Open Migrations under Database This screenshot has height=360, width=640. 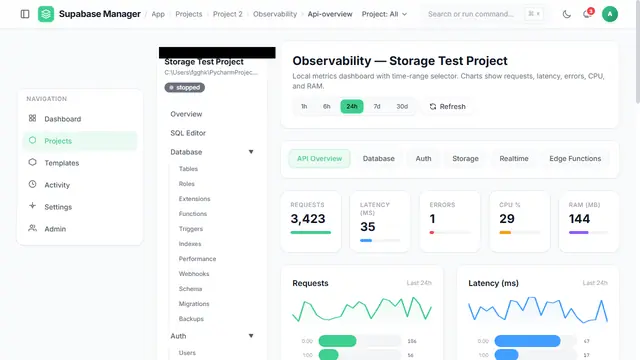[x=194, y=304]
